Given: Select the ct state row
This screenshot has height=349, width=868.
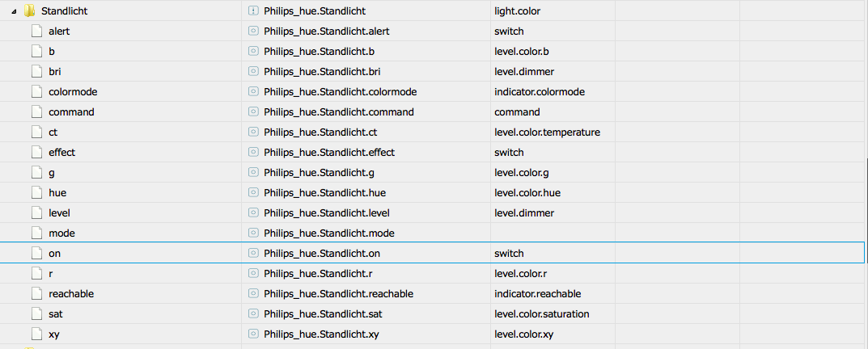Looking at the screenshot, I should click(434, 132).
